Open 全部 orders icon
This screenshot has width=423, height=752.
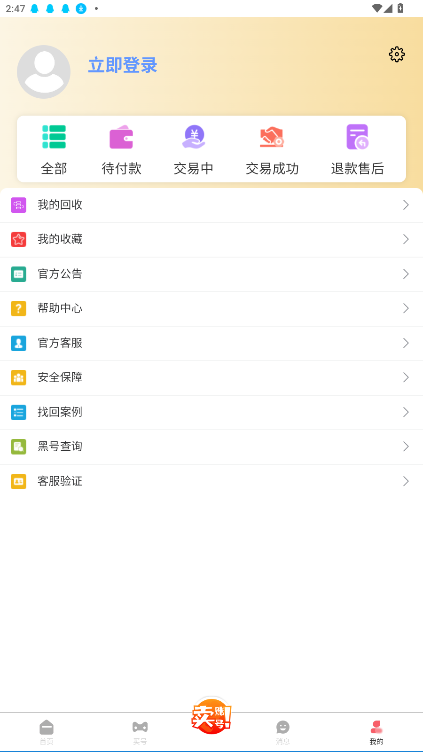(x=54, y=137)
